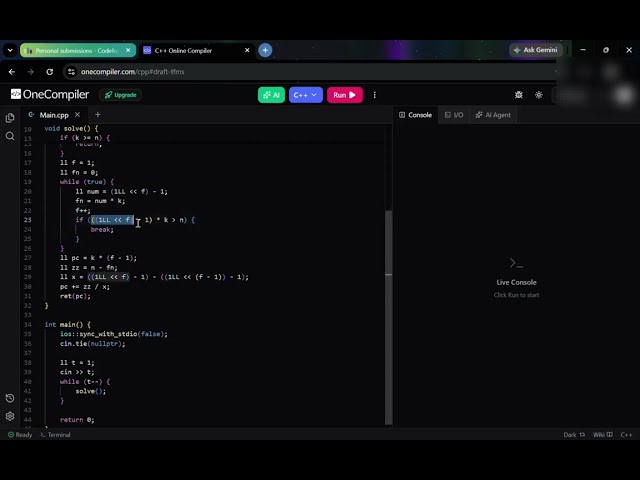The height and width of the screenshot is (480, 640).
Task: View site information icon in address bar
Action: pos(71,72)
